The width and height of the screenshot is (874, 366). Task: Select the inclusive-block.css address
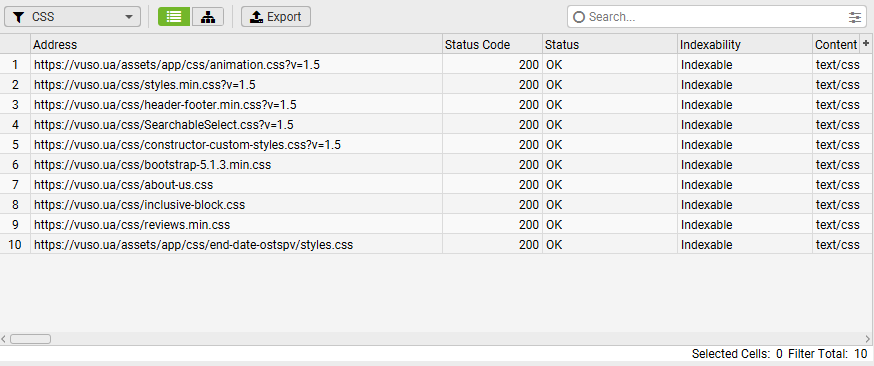pos(139,204)
